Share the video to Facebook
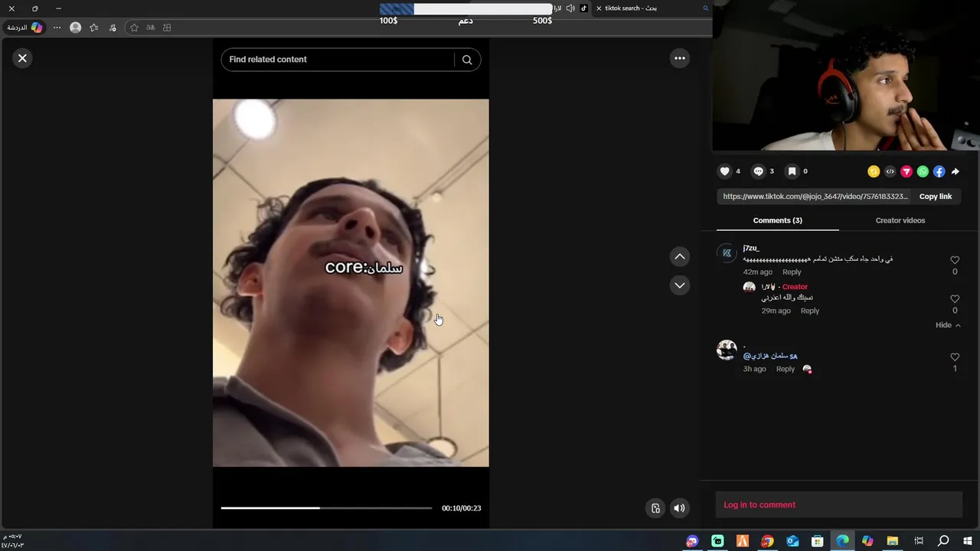 pos(939,171)
